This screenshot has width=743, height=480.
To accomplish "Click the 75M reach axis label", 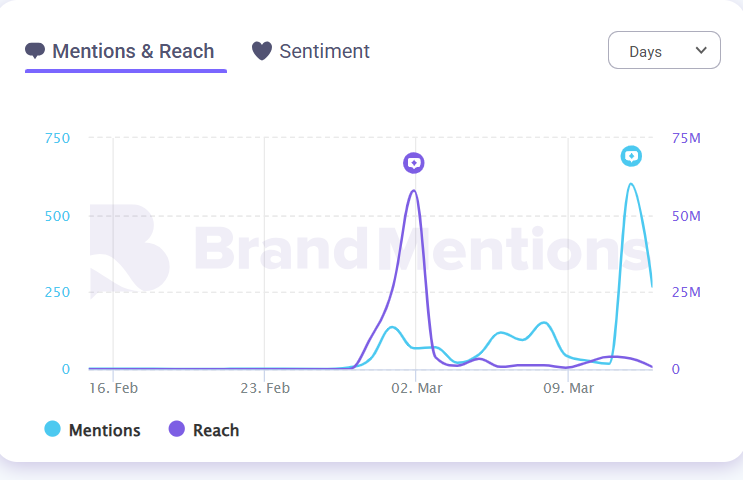I will 686,138.
